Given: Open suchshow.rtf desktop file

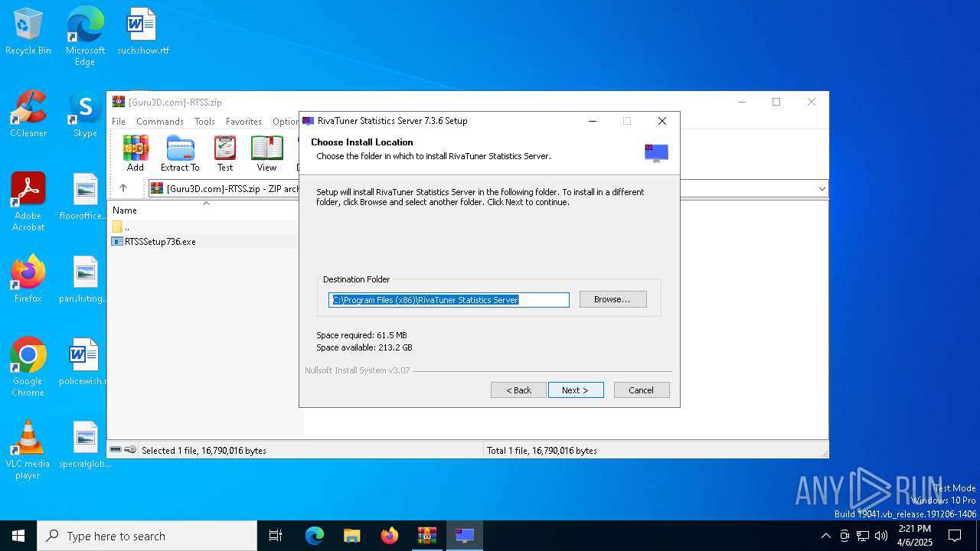Looking at the screenshot, I should [142, 31].
